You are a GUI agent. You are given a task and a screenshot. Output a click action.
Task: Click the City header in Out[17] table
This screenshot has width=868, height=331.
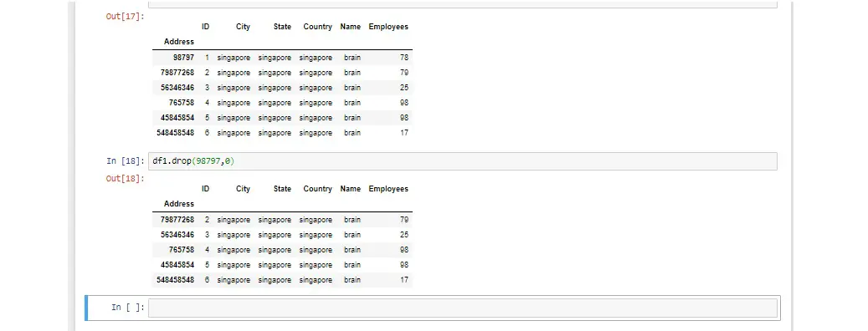click(243, 27)
